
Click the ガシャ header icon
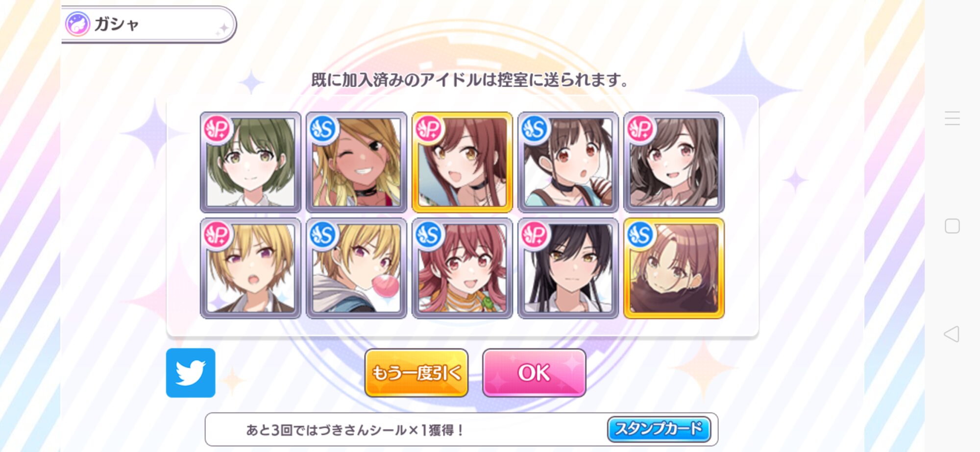pos(77,24)
